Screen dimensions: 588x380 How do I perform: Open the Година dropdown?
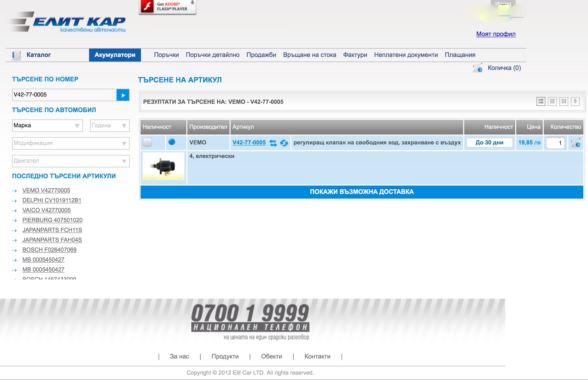[110, 126]
